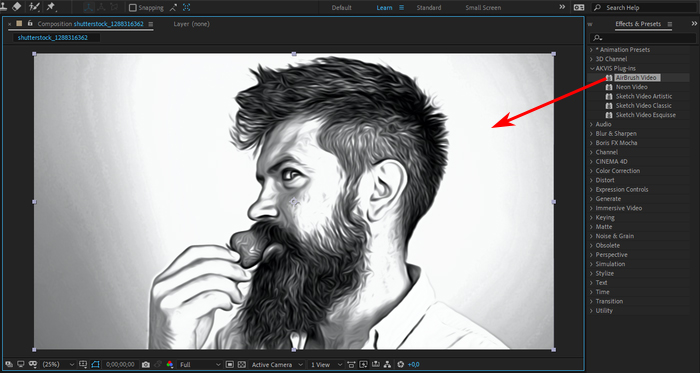The width and height of the screenshot is (700, 373).
Task: Expand the Boris FX Mocha category
Action: tap(592, 143)
